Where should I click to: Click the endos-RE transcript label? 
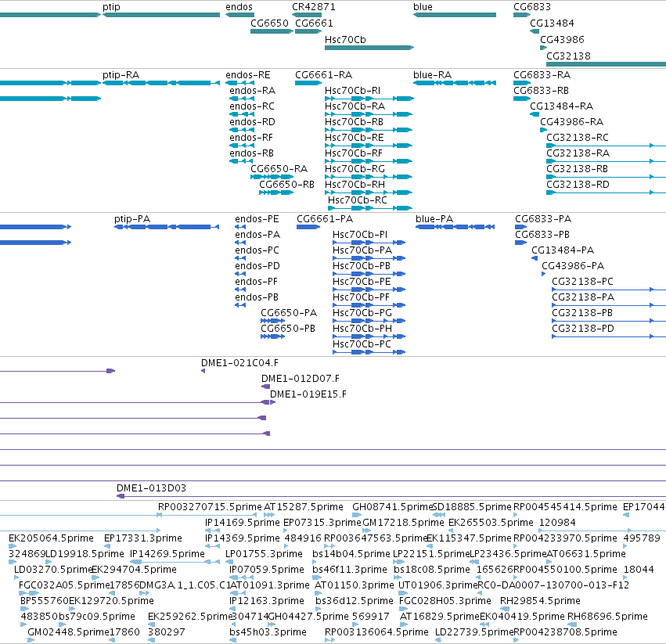tap(248, 75)
